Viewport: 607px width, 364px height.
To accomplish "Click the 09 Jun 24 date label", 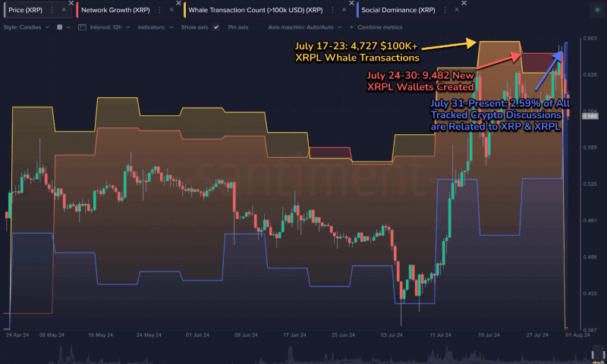I will pyautogui.click(x=246, y=335).
